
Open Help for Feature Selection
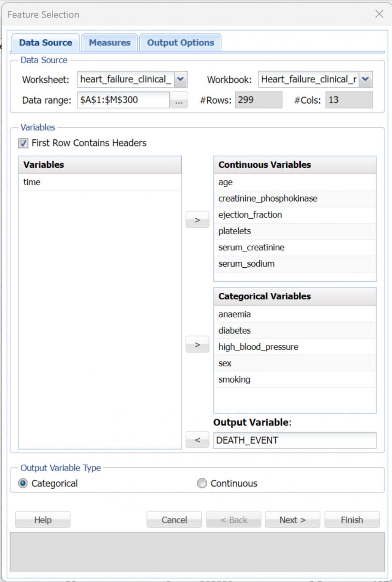point(43,519)
